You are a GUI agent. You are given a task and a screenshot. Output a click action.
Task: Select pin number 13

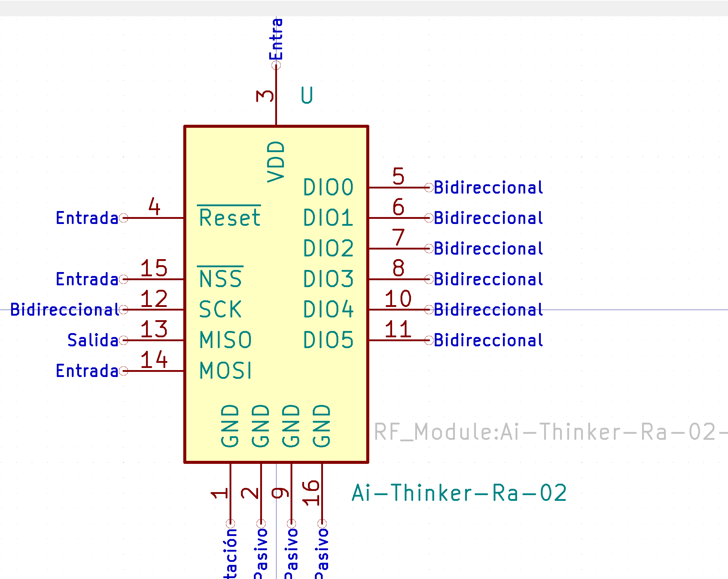pyautogui.click(x=154, y=329)
